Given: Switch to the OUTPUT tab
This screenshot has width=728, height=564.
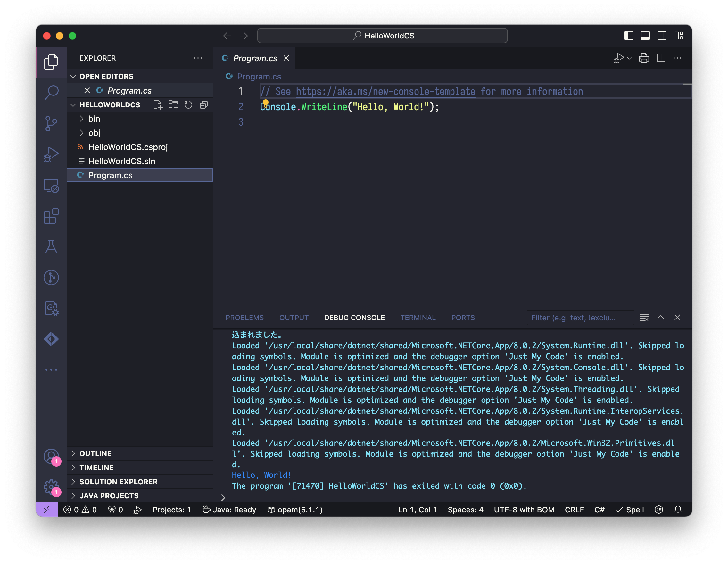Looking at the screenshot, I should 294,318.
